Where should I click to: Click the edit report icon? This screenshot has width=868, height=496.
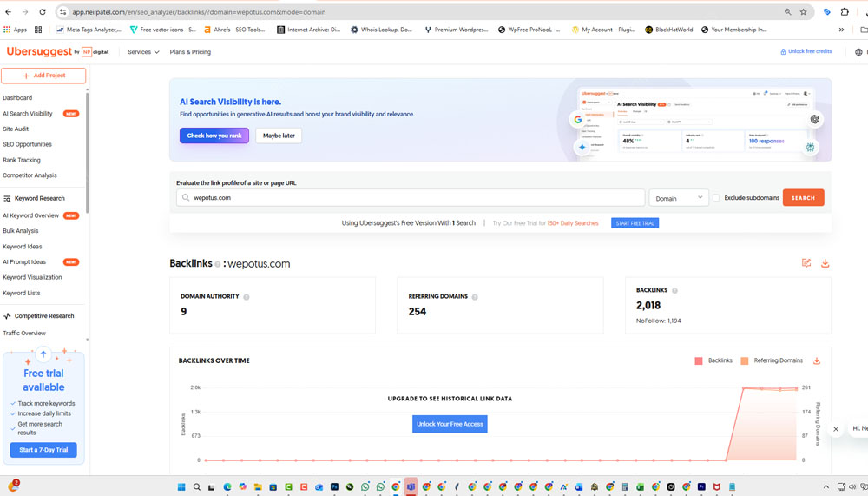806,263
